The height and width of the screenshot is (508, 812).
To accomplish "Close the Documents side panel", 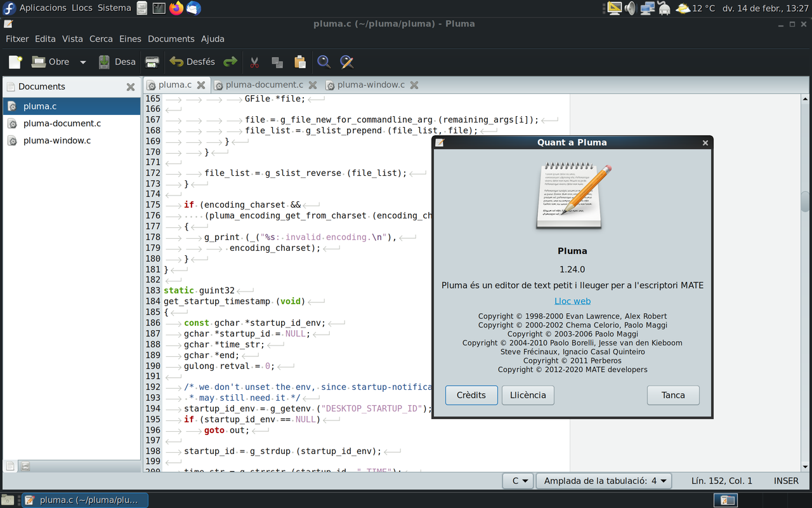I will point(131,87).
